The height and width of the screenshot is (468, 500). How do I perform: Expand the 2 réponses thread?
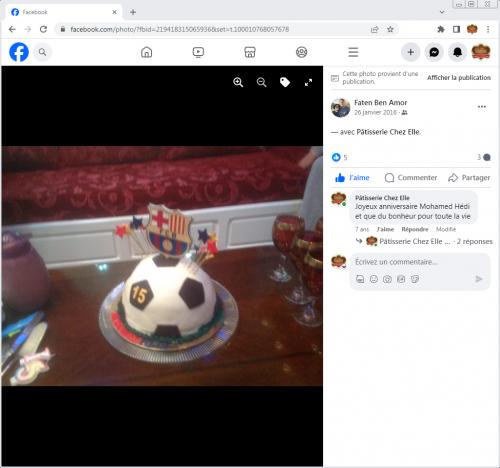point(475,241)
